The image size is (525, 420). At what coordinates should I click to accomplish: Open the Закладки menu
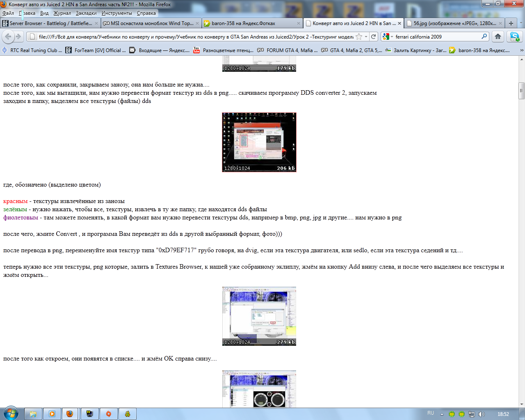click(x=86, y=13)
